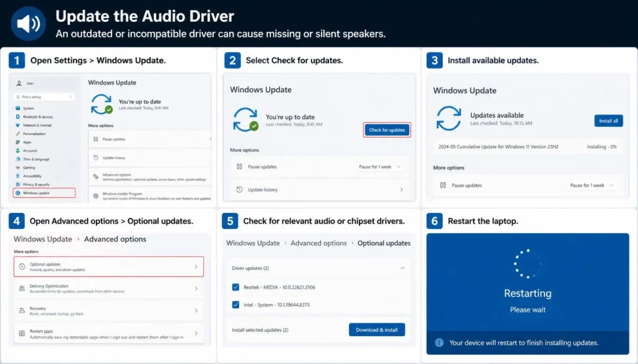Click the chevron on Restart apps row
The height and width of the screenshot is (364, 638).
coord(196,334)
